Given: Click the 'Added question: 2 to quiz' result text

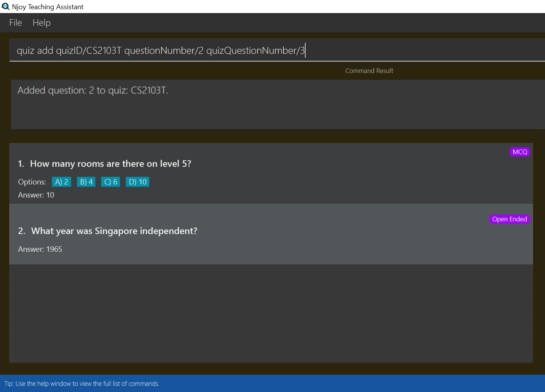Looking at the screenshot, I should [x=93, y=90].
